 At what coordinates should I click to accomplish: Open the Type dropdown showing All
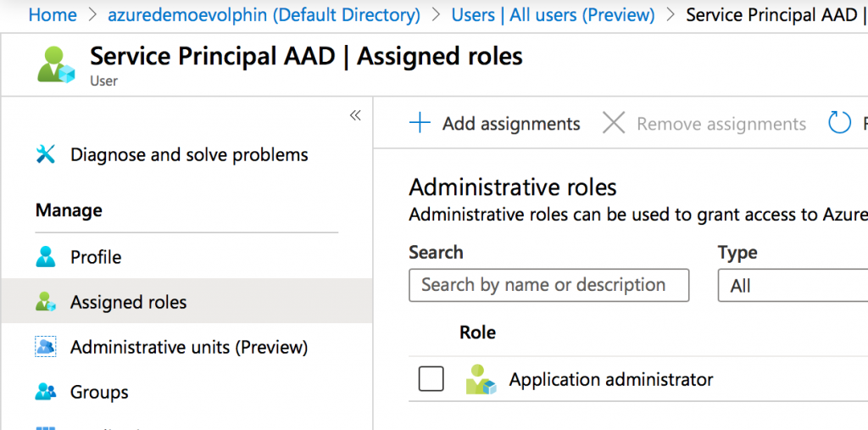click(793, 285)
